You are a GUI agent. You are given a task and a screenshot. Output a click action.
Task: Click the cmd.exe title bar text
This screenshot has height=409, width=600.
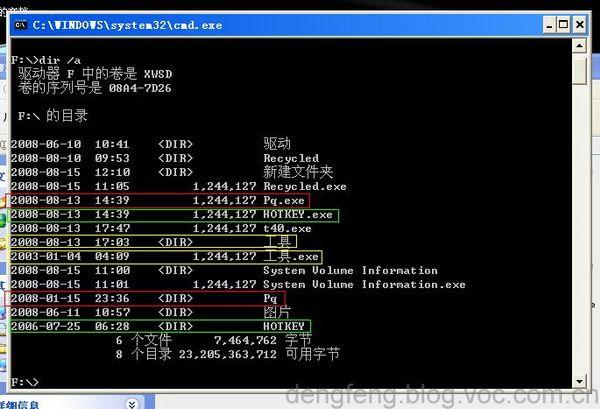tap(127, 25)
